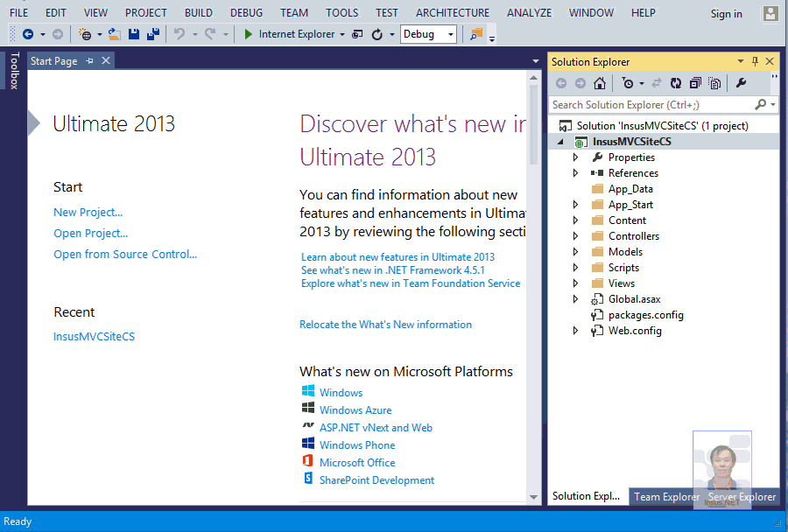This screenshot has width=788, height=532.
Task: Click the Pending Changes Filter icon
Action: [x=628, y=83]
